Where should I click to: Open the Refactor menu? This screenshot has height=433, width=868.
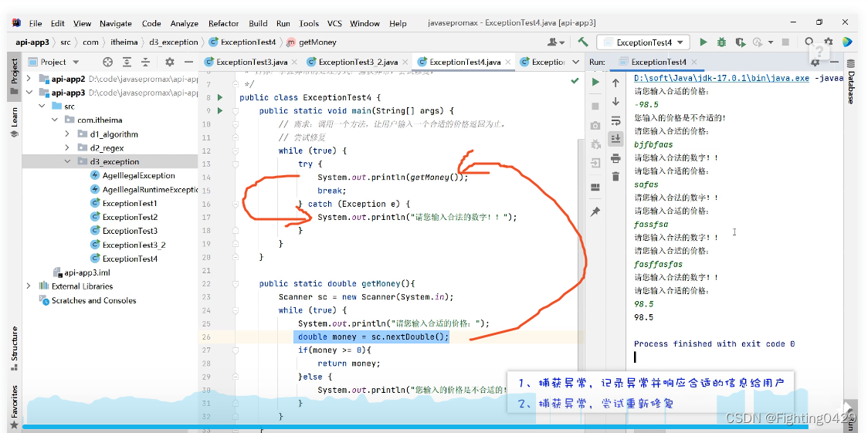(x=224, y=23)
